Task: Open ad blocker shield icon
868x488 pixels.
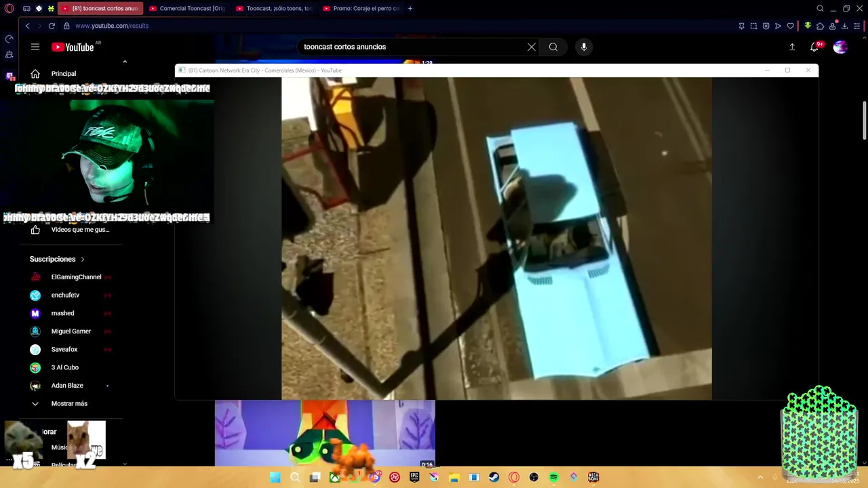Action: coord(766,26)
